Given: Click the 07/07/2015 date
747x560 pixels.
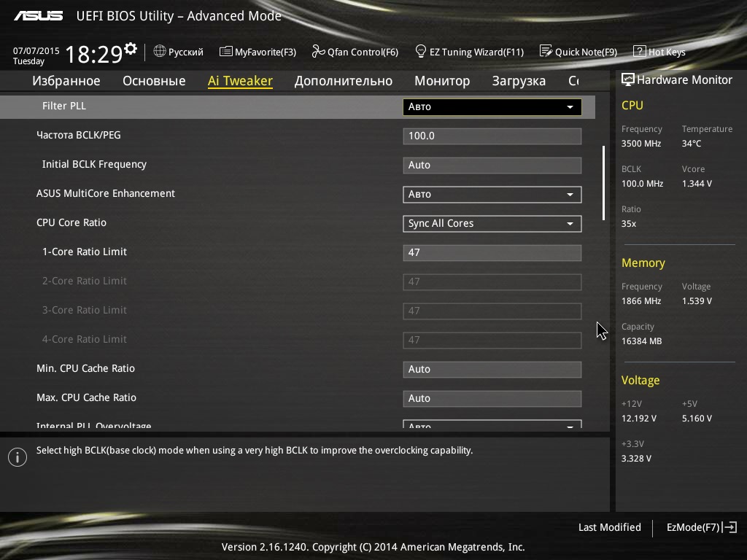Looking at the screenshot, I should click(36, 50).
